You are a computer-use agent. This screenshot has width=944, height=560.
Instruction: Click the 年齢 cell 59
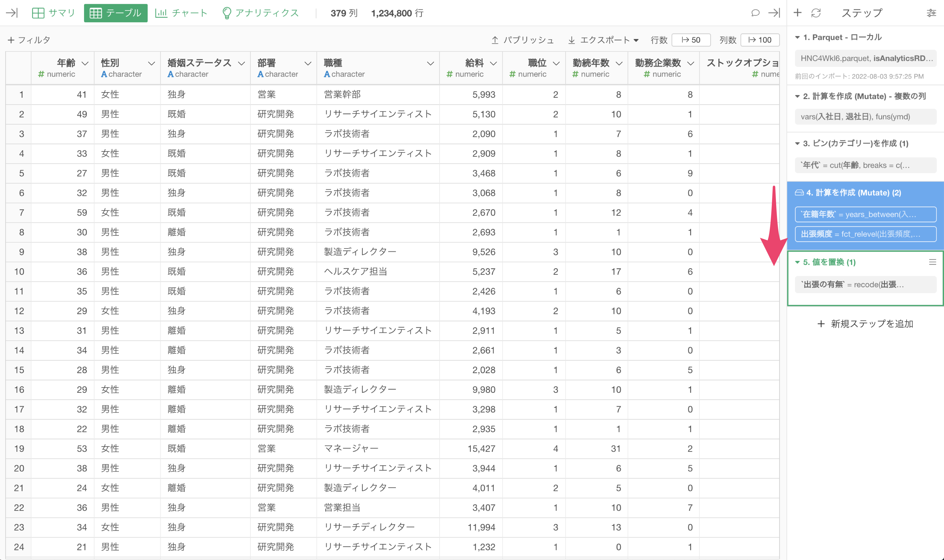(x=63, y=212)
